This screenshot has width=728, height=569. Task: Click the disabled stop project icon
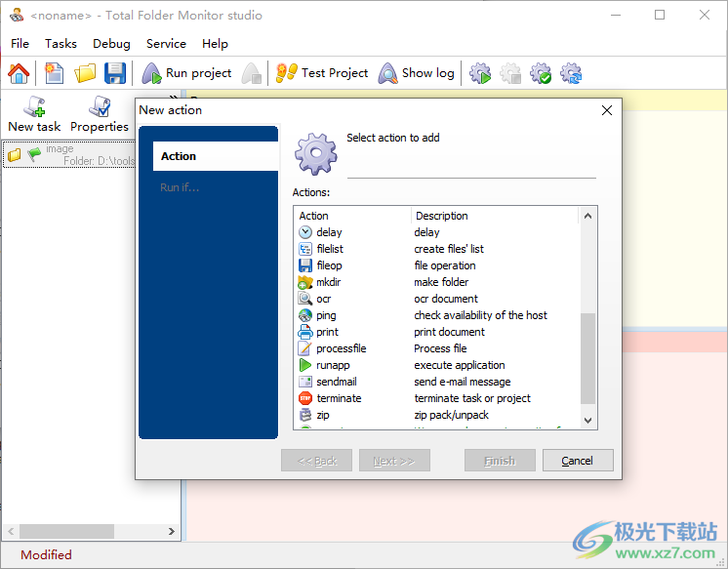pos(252,73)
